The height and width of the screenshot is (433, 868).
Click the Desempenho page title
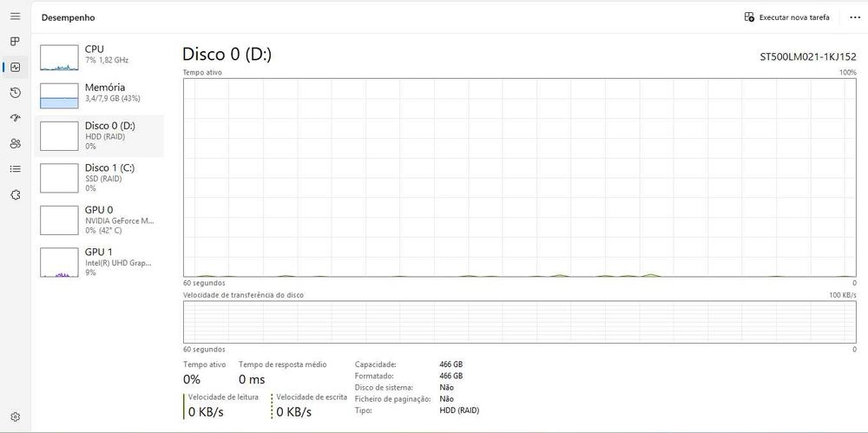coord(68,17)
